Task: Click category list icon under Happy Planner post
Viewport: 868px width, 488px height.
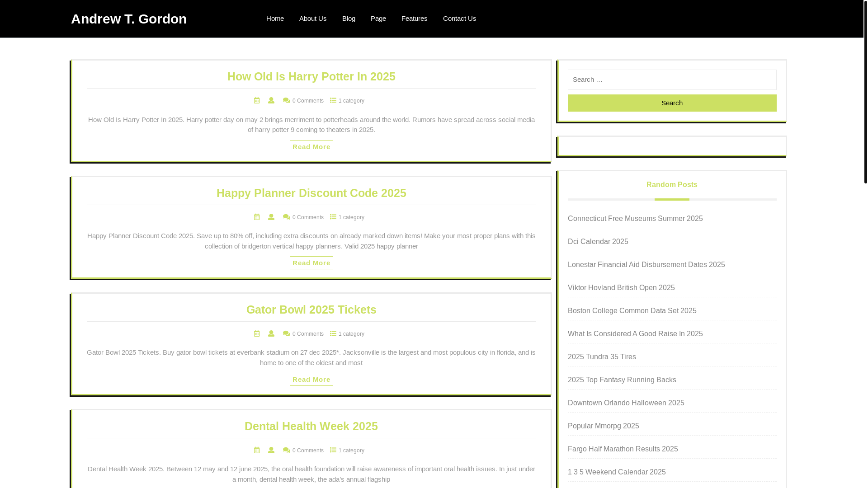Action: [333, 217]
